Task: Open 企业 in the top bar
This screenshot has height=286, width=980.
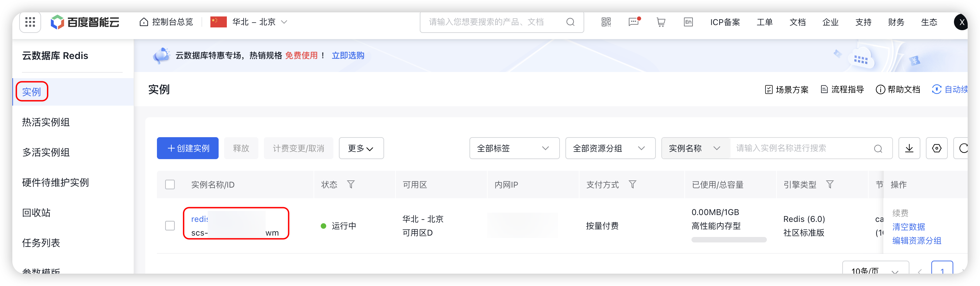Action: 830,22
